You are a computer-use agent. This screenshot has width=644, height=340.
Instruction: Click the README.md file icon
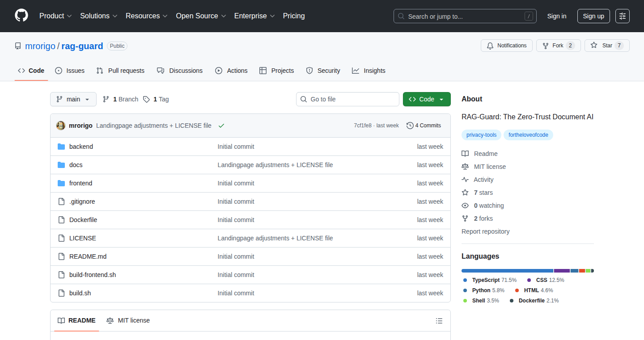[x=61, y=256]
